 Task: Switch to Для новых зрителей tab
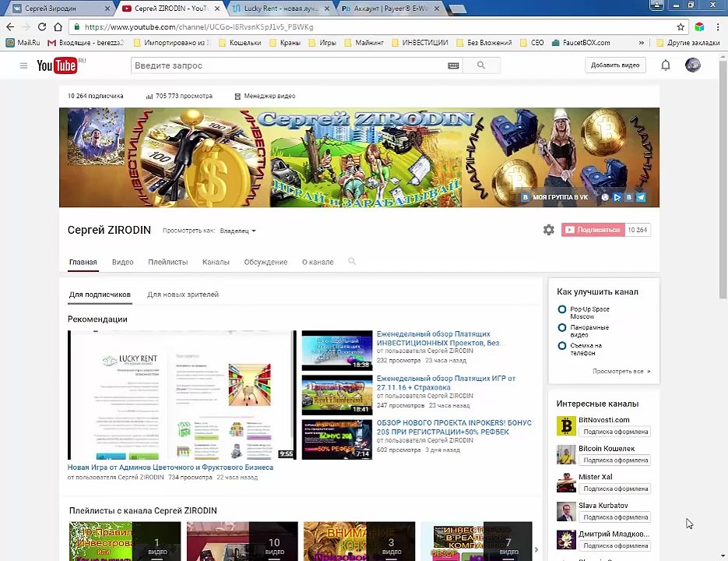click(x=183, y=295)
